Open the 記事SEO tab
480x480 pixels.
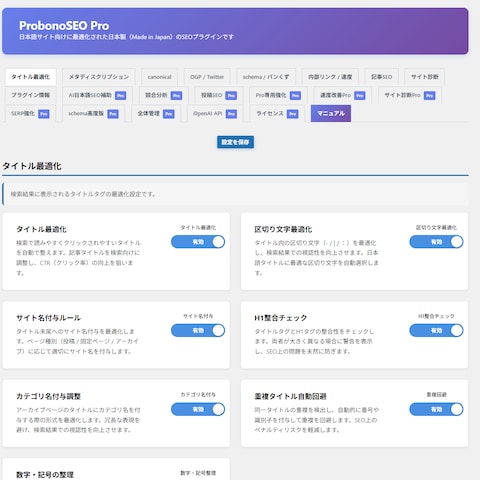[381, 77]
